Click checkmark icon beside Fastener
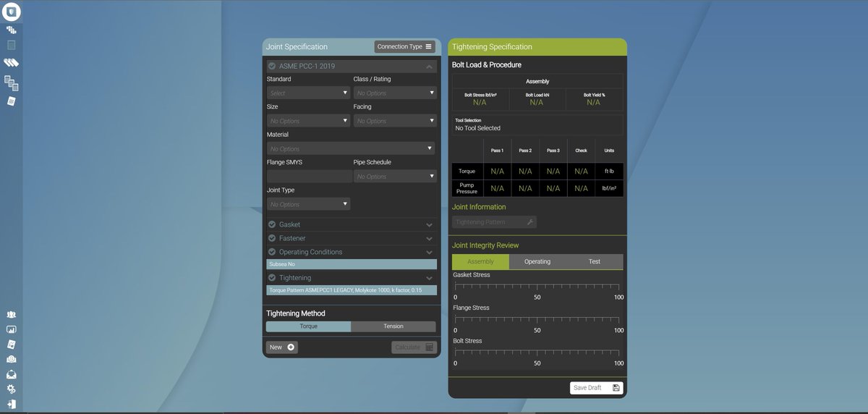 (272, 238)
